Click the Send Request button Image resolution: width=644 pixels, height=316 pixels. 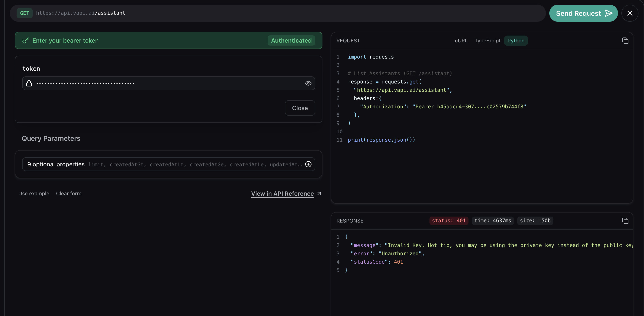583,13
